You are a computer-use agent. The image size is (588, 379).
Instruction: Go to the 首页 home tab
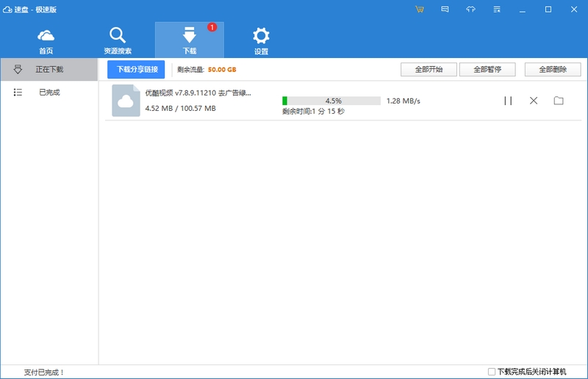[x=46, y=42]
